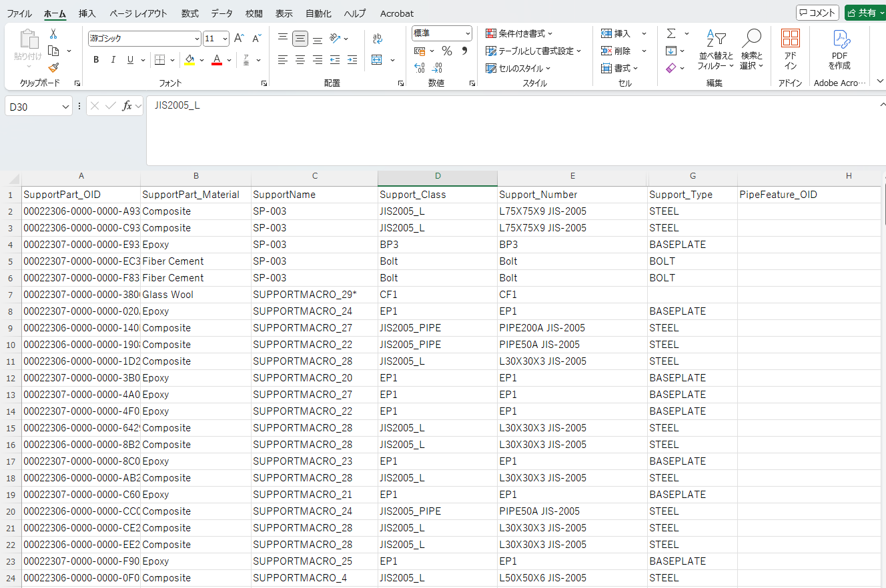Click the wrap text icon
Image resolution: width=886 pixels, height=588 pixels.
378,39
